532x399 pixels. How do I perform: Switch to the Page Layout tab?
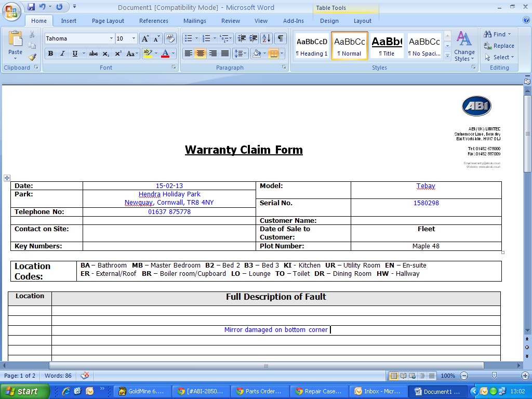pos(108,21)
